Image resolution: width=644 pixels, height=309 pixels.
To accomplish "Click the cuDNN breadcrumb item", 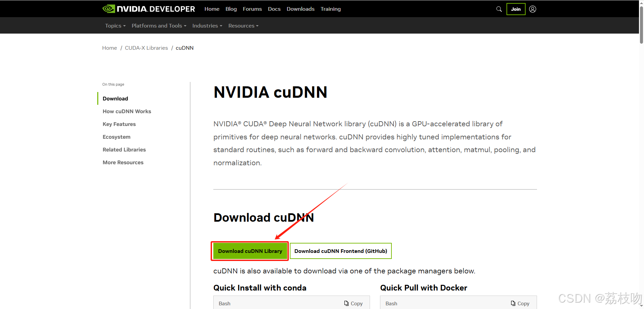I will pyautogui.click(x=184, y=48).
